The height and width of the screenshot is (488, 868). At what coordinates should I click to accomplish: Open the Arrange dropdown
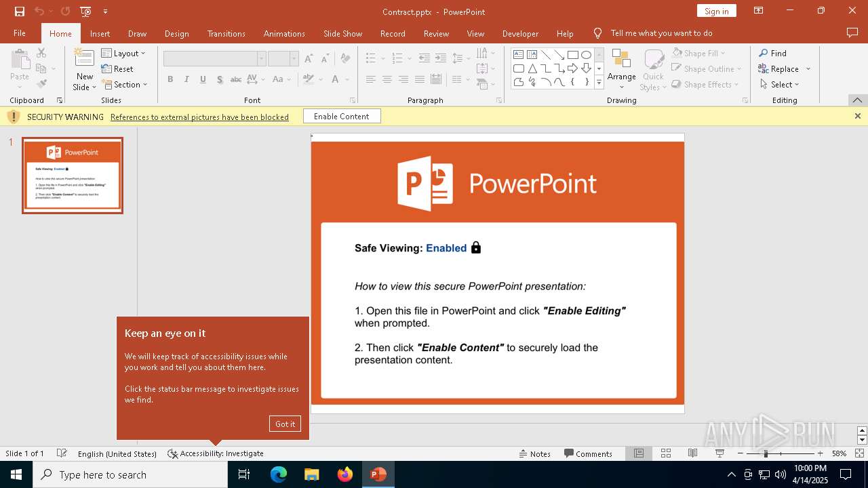(x=621, y=69)
